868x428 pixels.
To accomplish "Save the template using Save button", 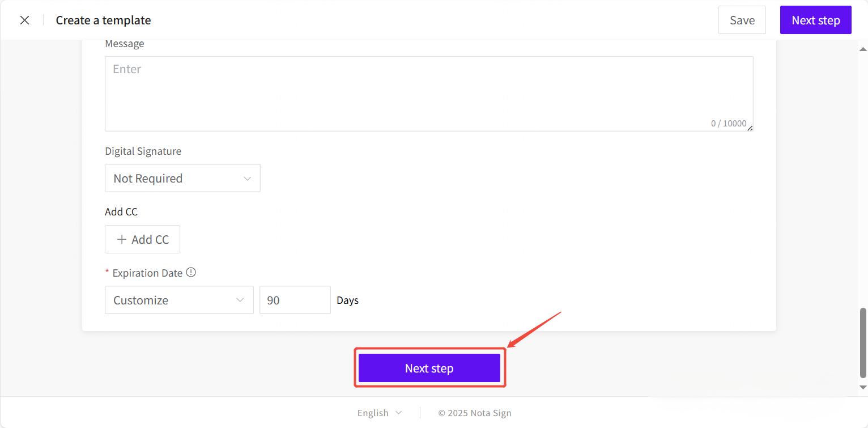I will [x=742, y=20].
